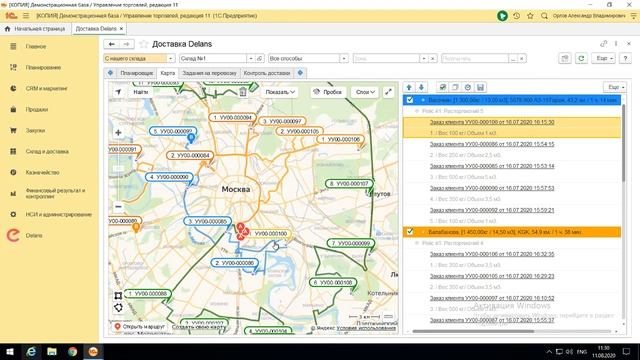640x360 pixels.
Task: Open the Склад №1 dropdown arrow
Action: 251,58
